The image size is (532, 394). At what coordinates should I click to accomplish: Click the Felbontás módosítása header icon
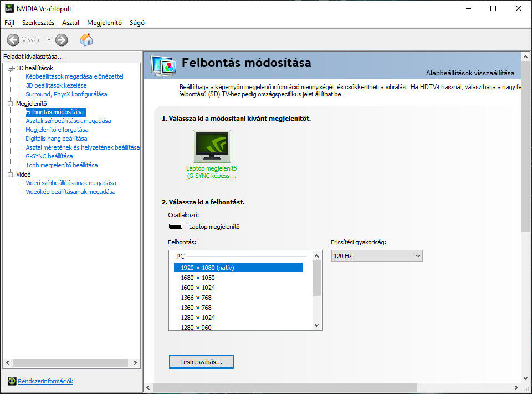pyautogui.click(x=163, y=65)
